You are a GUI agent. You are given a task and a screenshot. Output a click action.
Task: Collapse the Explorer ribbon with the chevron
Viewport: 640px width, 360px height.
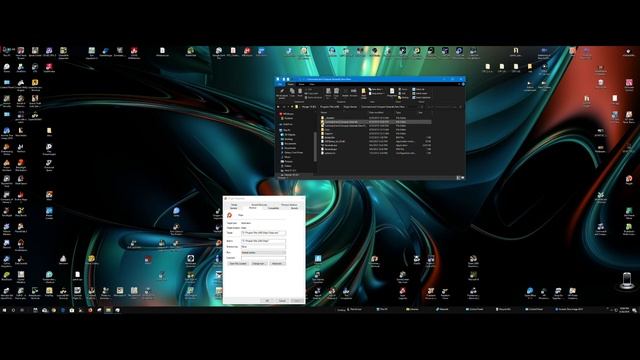point(459,84)
